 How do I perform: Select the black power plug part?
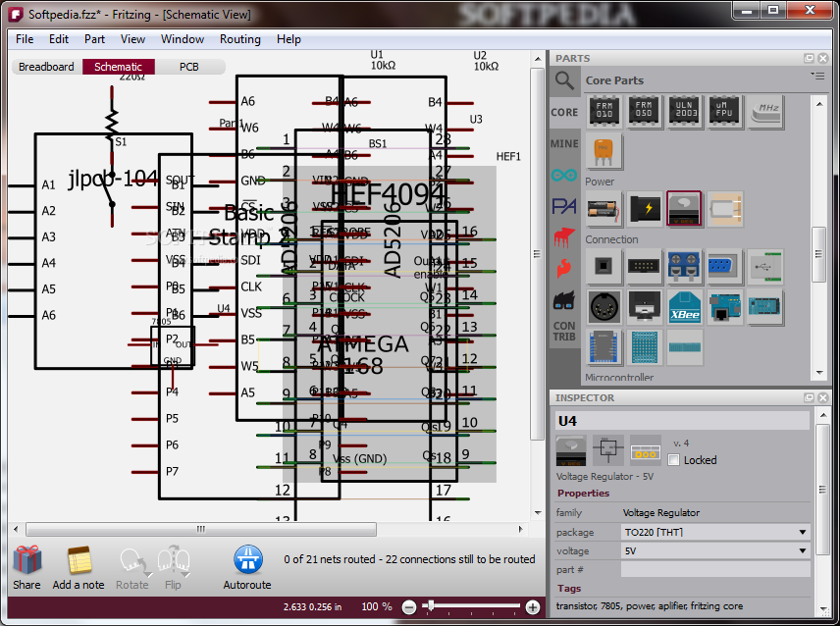point(644,209)
